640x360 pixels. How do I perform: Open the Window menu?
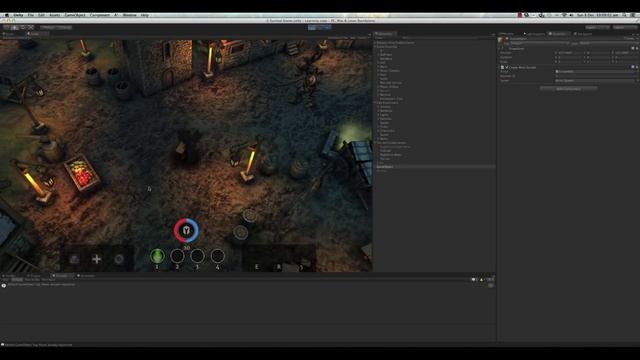[129, 15]
